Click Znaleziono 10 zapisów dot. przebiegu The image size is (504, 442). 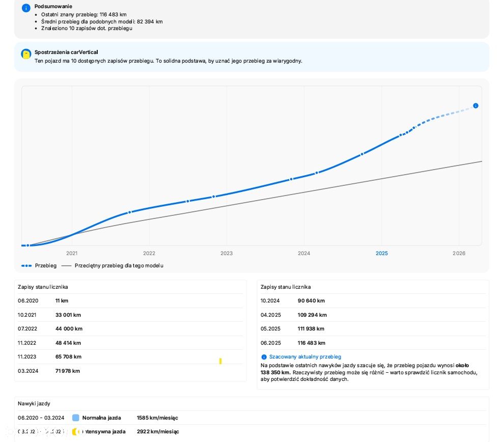tap(87, 29)
